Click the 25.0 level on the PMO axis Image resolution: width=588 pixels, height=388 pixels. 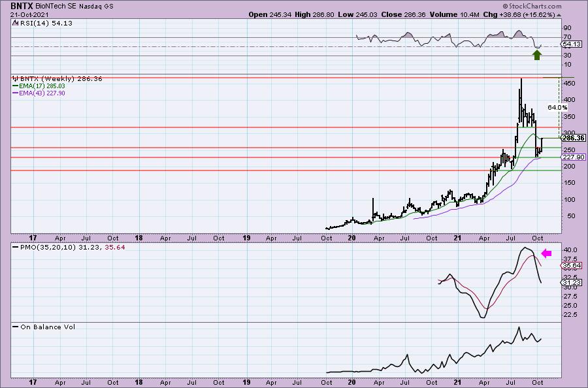tap(570, 306)
